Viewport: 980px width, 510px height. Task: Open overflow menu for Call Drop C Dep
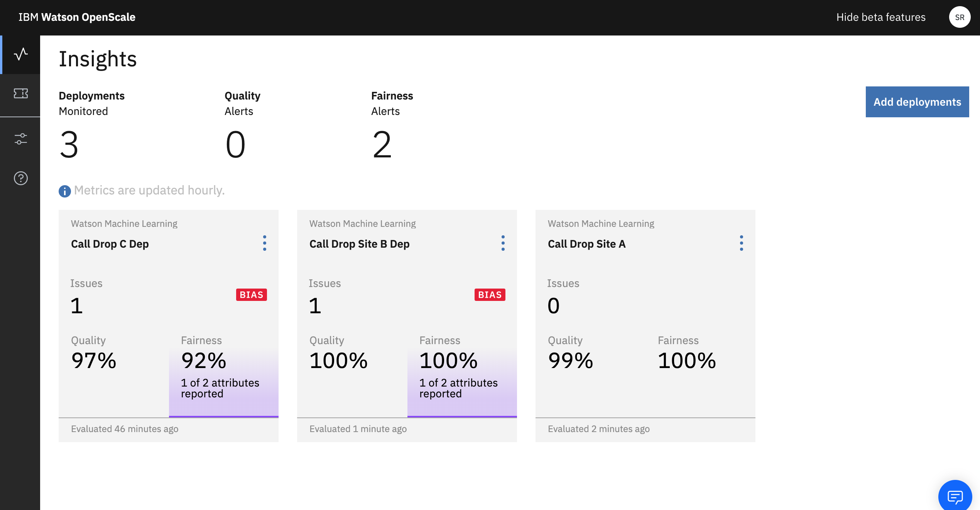point(264,243)
